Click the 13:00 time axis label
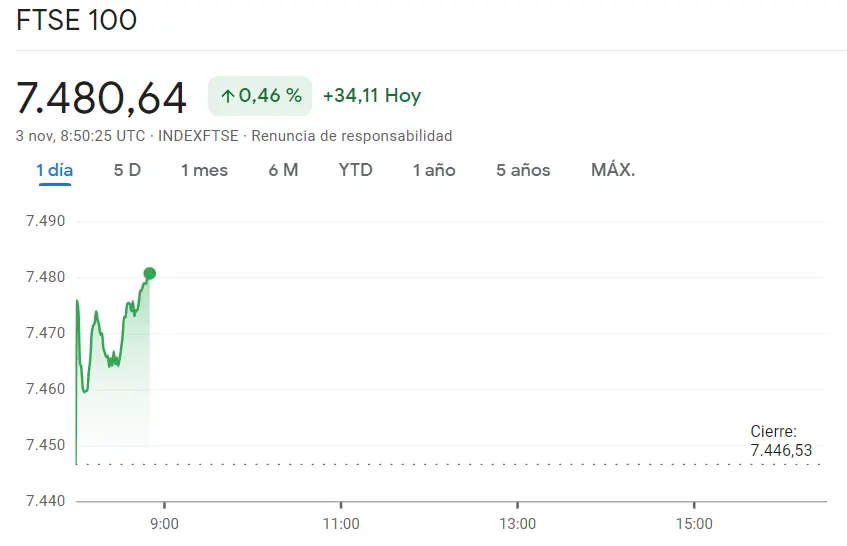This screenshot has height=546, width=847. click(x=517, y=523)
